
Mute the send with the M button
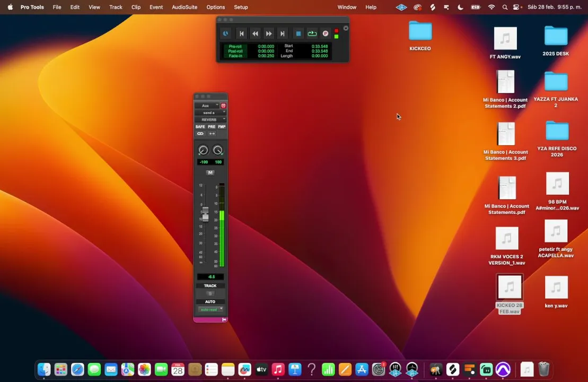pos(210,172)
